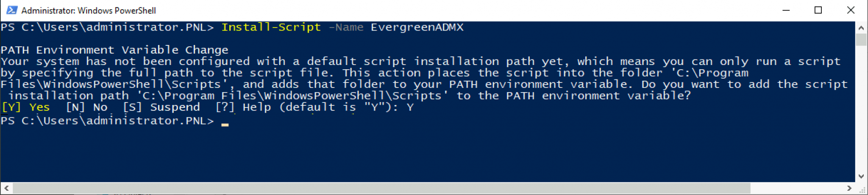This screenshot has width=868, height=195.
Task: Open the PowerShell icon system menu
Action: click(11, 10)
